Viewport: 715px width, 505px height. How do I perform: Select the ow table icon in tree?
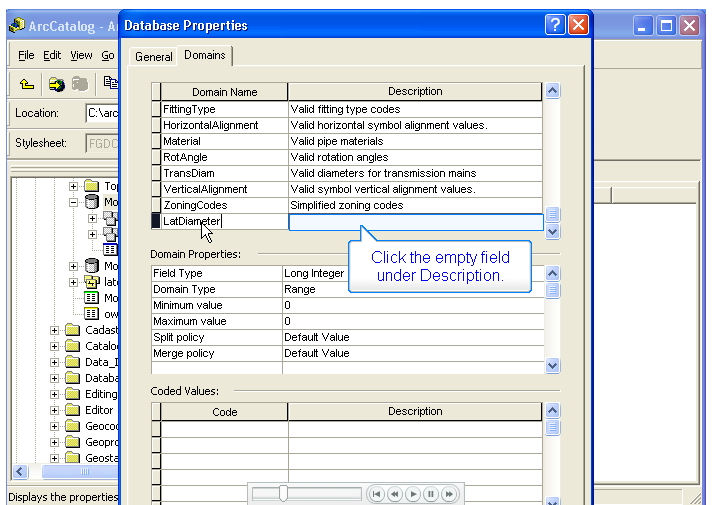tap(91, 314)
